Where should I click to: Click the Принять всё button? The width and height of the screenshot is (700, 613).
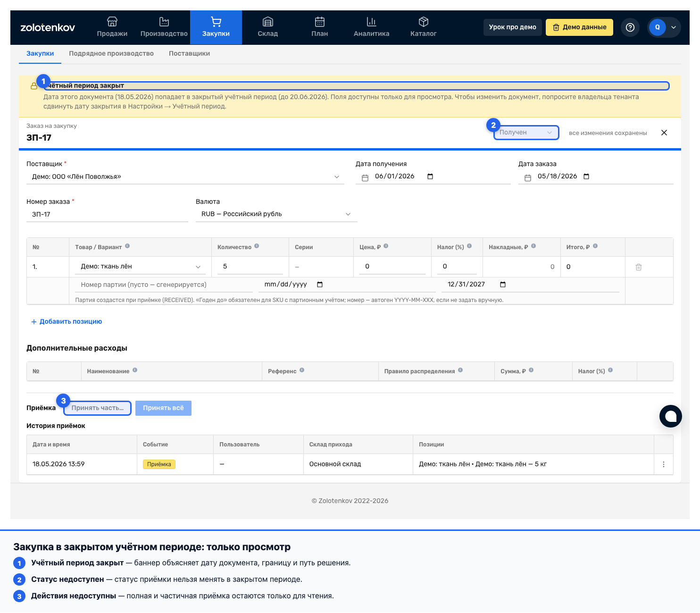(x=163, y=408)
